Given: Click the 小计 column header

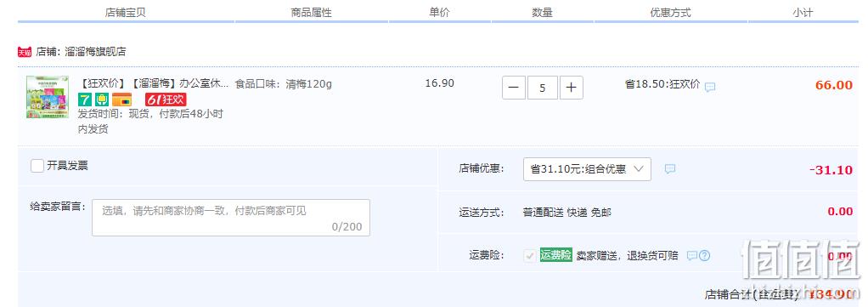Looking at the screenshot, I should (803, 12).
